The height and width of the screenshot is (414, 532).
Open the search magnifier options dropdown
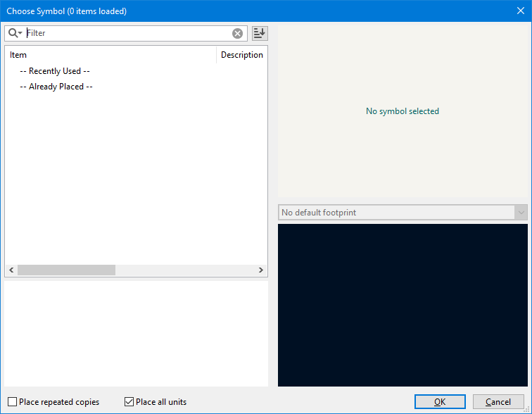coord(15,33)
